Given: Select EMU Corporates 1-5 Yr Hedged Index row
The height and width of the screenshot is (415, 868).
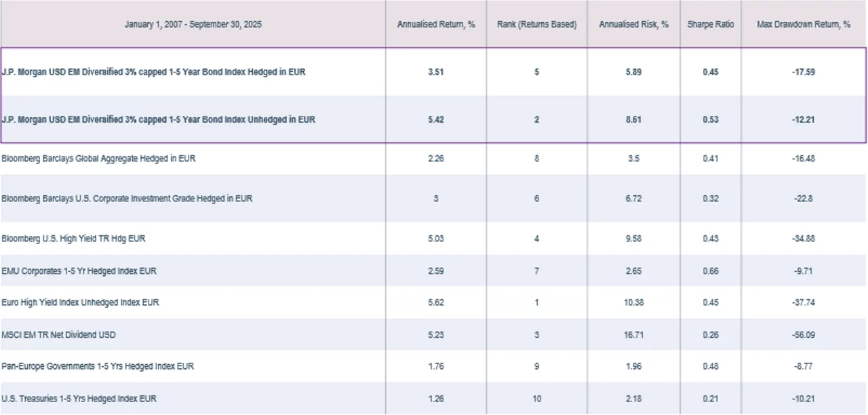Looking at the screenshot, I should 79,271.
